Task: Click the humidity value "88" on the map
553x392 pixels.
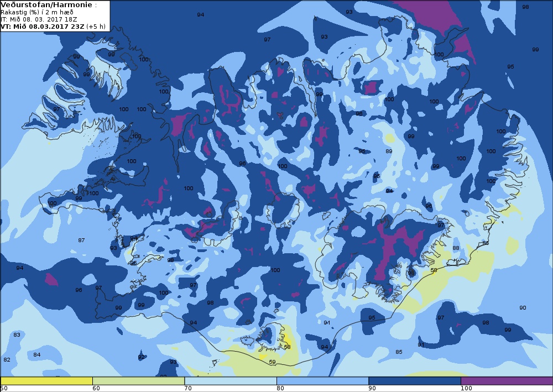Action: click(456, 248)
